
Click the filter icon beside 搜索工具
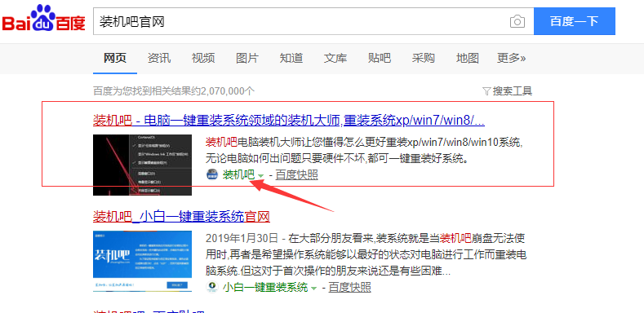click(486, 91)
